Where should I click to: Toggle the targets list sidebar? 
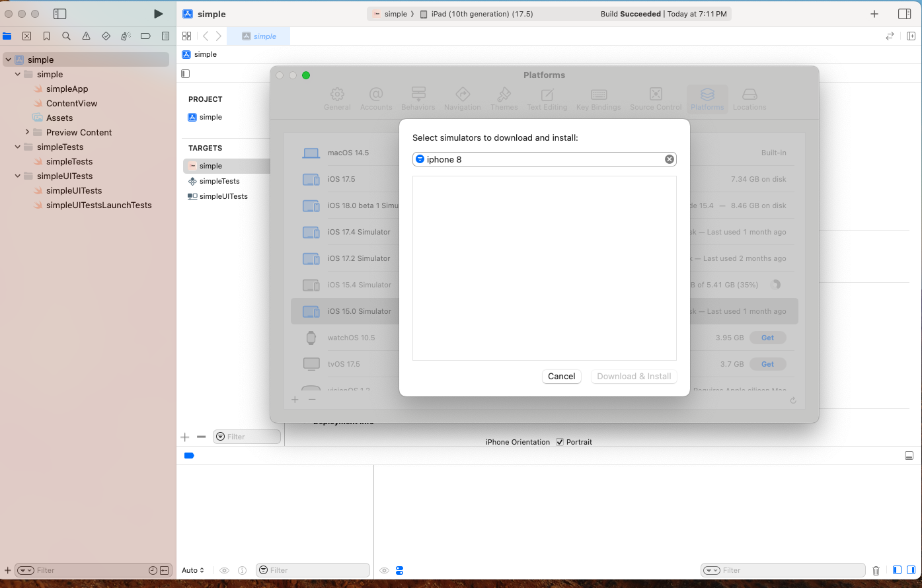coord(186,74)
